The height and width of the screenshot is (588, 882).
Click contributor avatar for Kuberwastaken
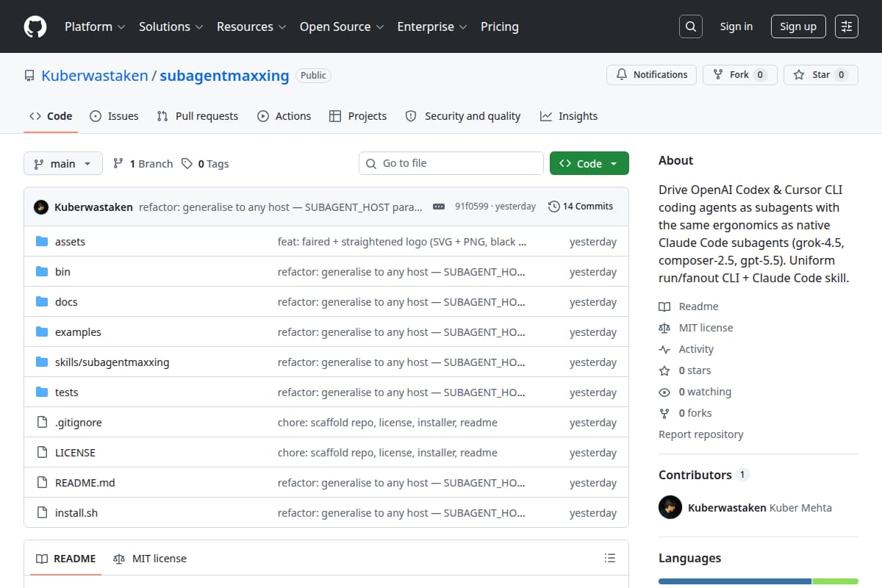click(x=670, y=507)
